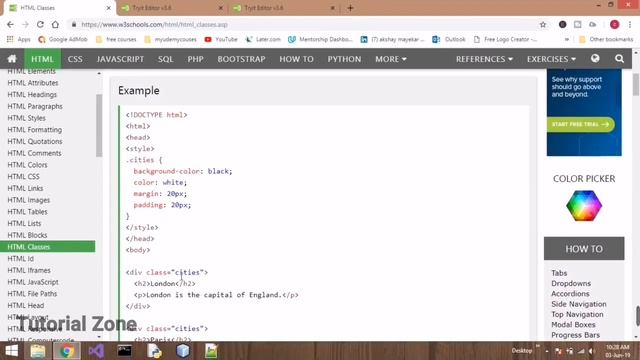Open the Chrome three-dot menu
640x360 pixels.
[x=630, y=24]
